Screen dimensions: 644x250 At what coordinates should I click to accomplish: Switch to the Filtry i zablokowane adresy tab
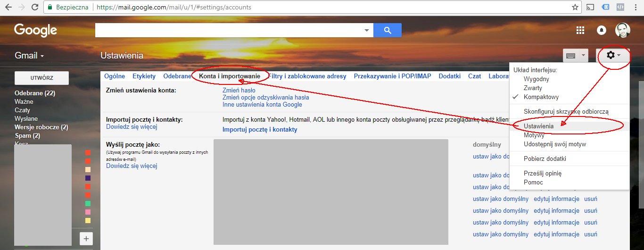(x=307, y=76)
